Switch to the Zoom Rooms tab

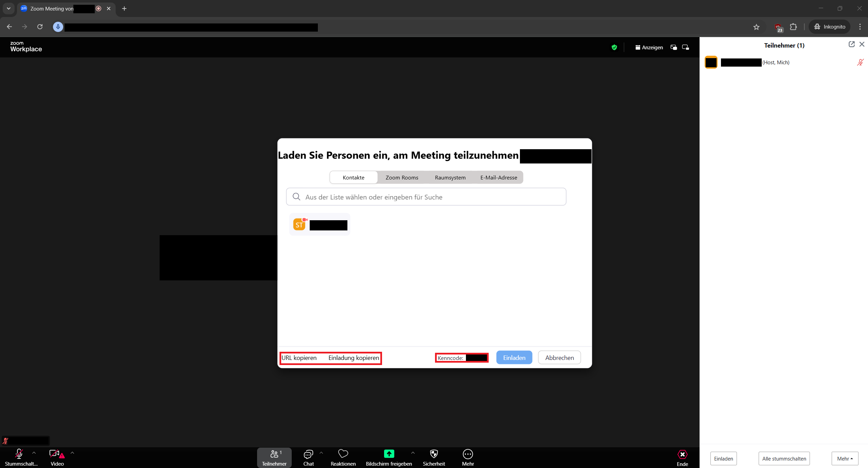pyautogui.click(x=402, y=177)
